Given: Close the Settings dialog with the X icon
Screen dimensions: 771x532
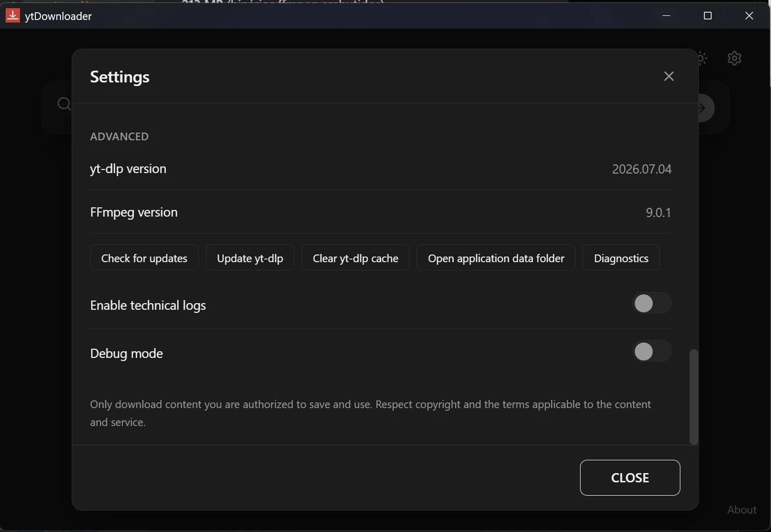Looking at the screenshot, I should tap(669, 76).
